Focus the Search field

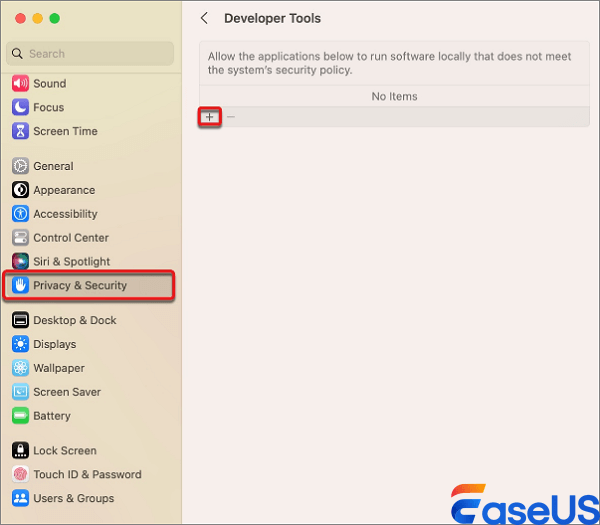90,54
